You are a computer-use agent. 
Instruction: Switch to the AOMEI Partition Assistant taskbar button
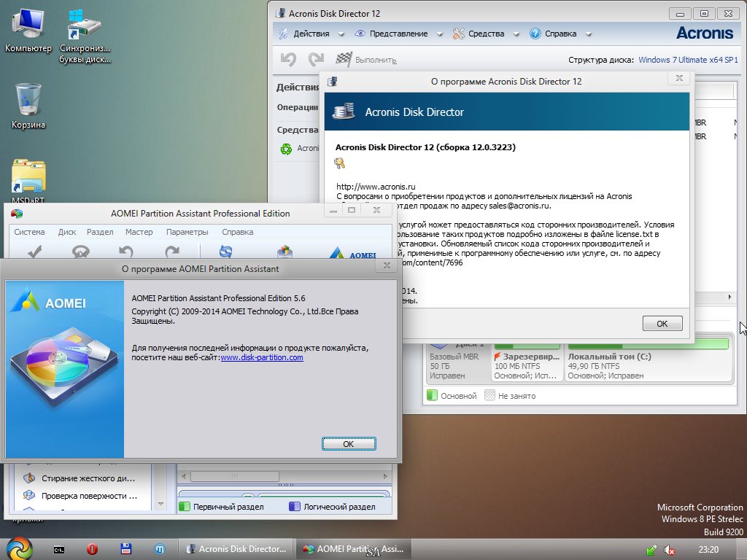(x=354, y=549)
